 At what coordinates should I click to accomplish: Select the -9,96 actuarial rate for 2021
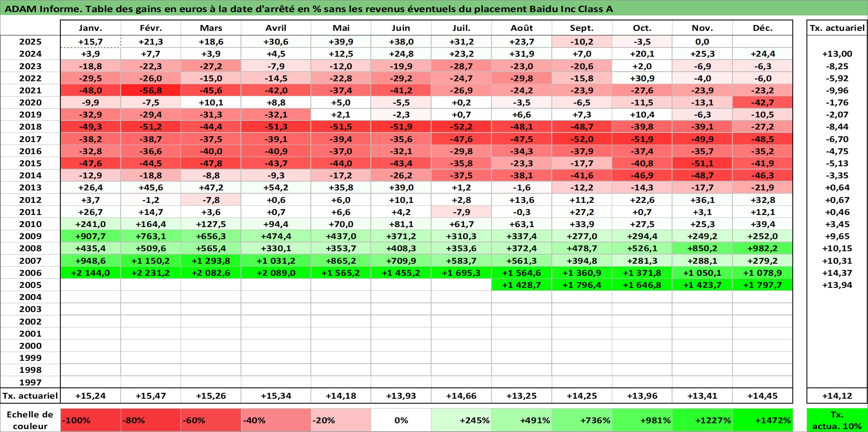(x=837, y=90)
